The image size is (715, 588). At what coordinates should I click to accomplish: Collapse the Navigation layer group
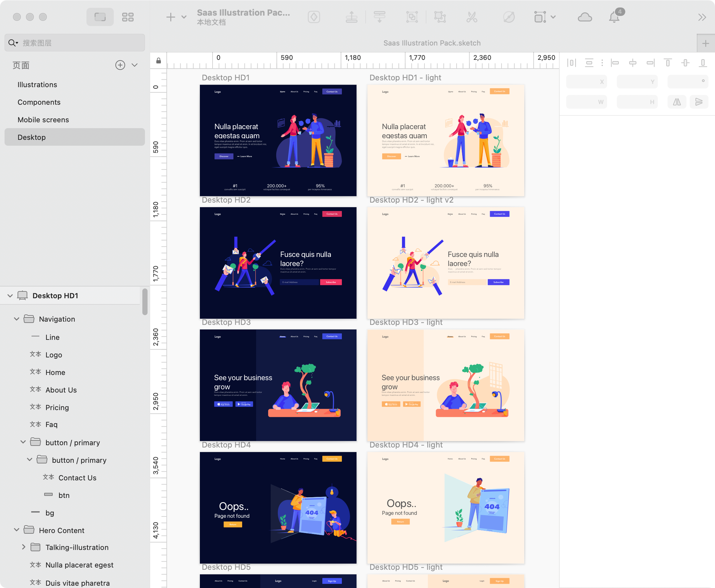(17, 319)
